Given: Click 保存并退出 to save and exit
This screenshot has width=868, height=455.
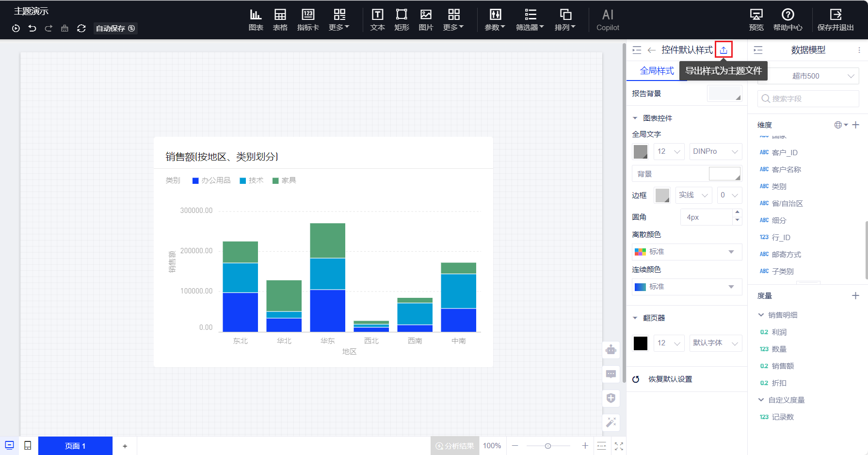Looking at the screenshot, I should [x=835, y=20].
